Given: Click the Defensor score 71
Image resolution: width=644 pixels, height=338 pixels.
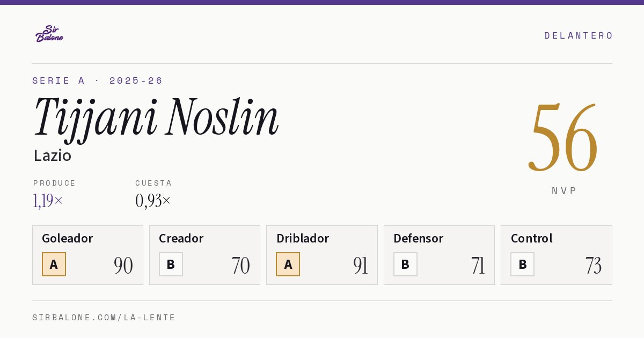Looking at the screenshot, I should click(x=478, y=266).
